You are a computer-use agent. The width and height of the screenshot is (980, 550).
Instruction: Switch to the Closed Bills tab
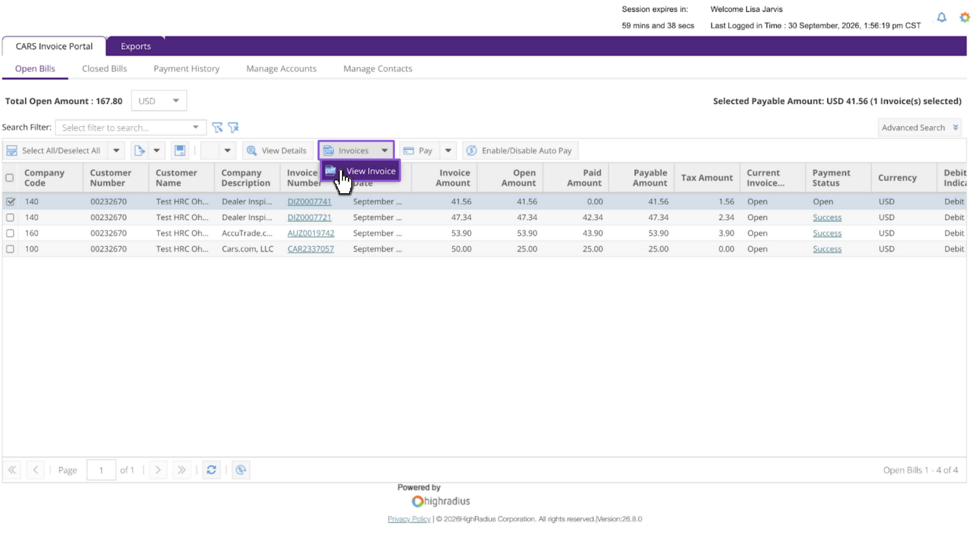coord(105,69)
